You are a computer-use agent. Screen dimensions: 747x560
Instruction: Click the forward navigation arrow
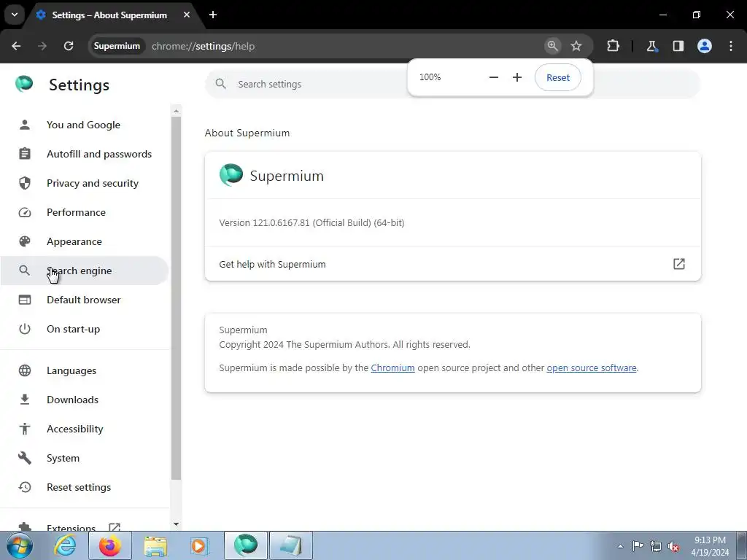click(x=42, y=46)
